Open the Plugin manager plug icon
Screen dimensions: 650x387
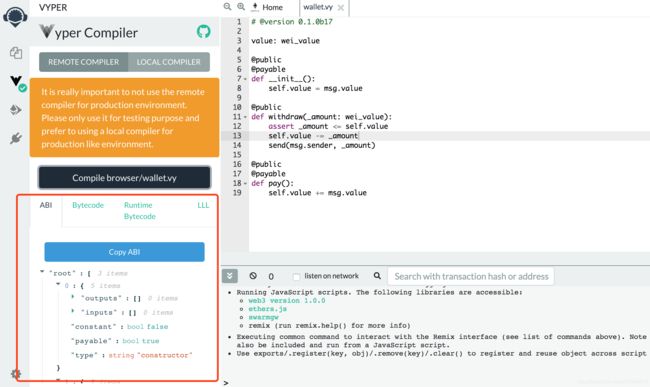point(16,138)
